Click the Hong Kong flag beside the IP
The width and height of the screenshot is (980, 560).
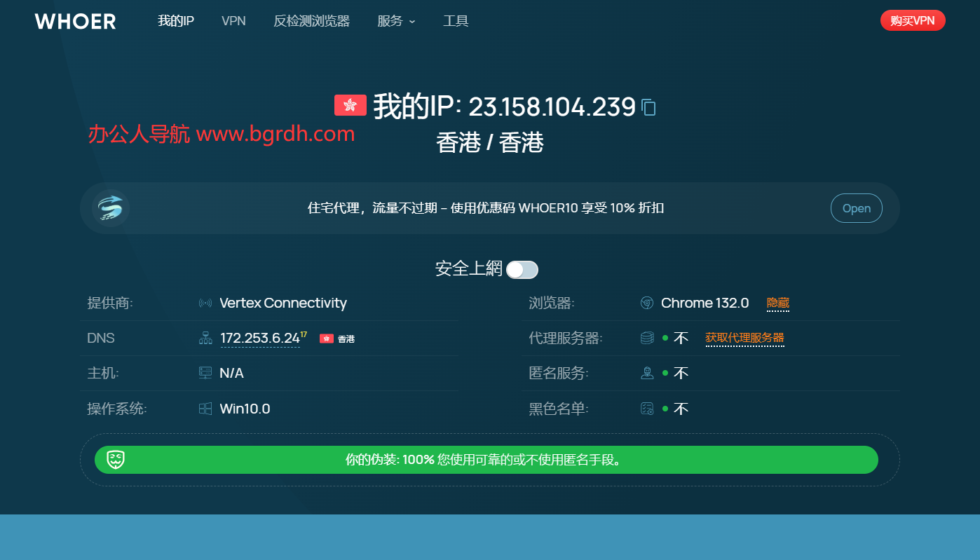click(x=350, y=104)
